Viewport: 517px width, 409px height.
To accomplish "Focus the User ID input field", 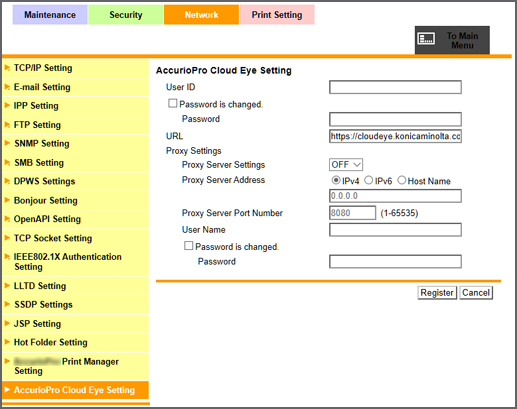I will pos(395,87).
